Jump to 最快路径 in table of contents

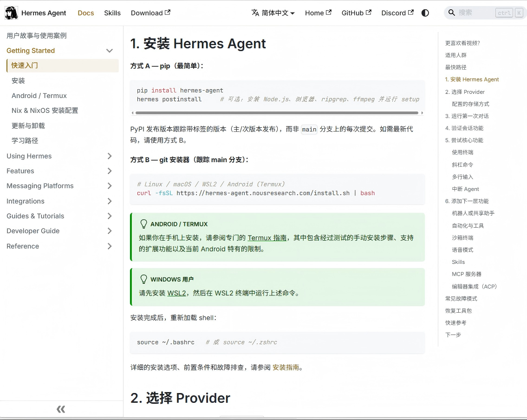pos(456,67)
